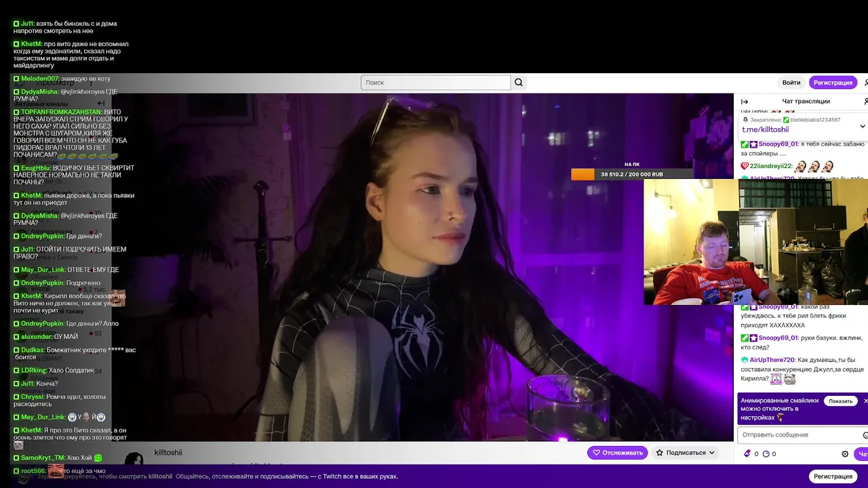Click the donation goal progress bar
868x488 pixels.
(632, 174)
